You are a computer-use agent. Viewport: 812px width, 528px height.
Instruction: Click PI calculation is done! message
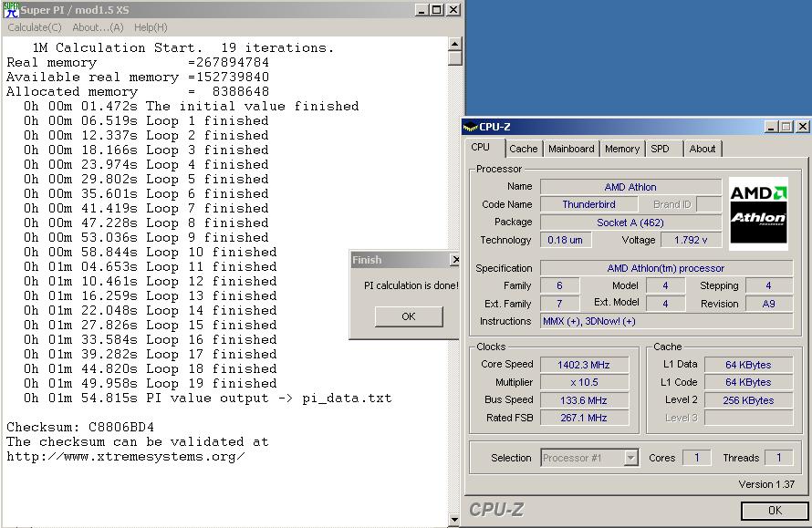click(411, 285)
